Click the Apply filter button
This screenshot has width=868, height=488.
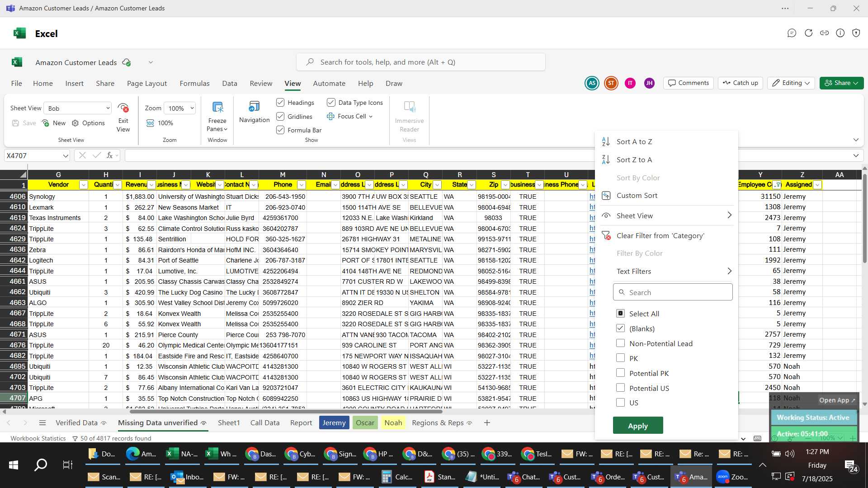point(638,426)
